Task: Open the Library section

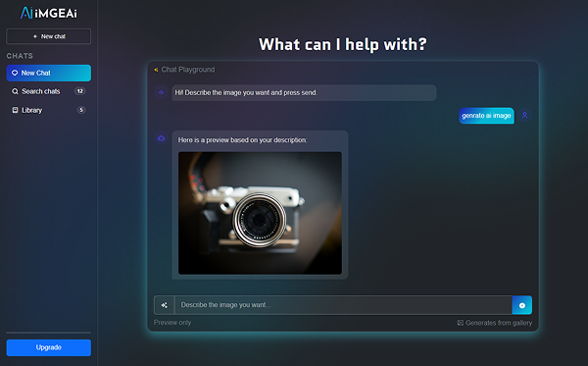Action: coord(48,110)
